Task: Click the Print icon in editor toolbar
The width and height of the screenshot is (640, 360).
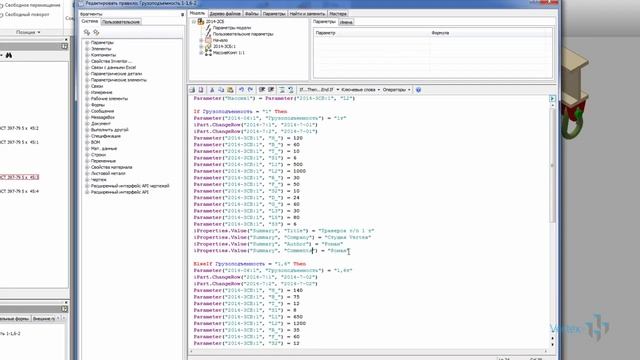Action: [x=192, y=90]
